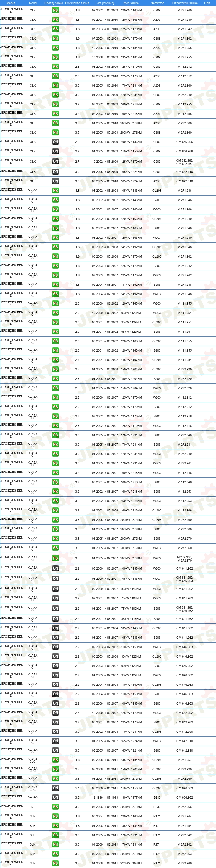Click the 145kW / 197KM power cell
The image size is (216, 868).
pos(131,360)
